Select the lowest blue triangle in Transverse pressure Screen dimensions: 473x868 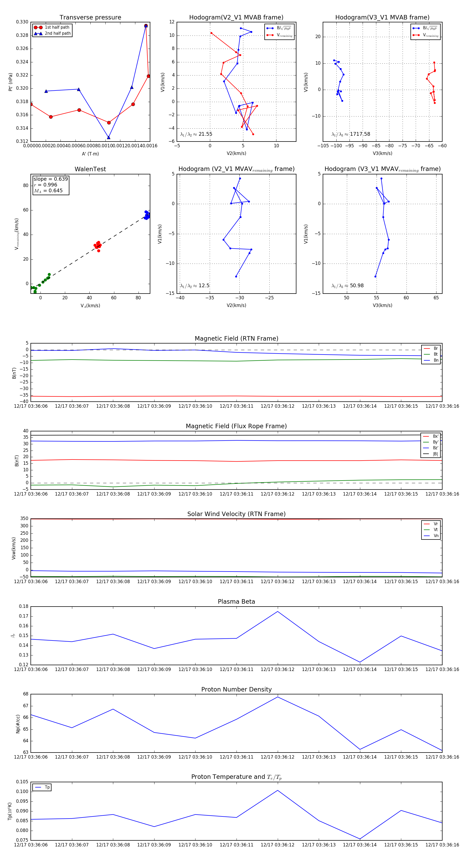point(109,138)
